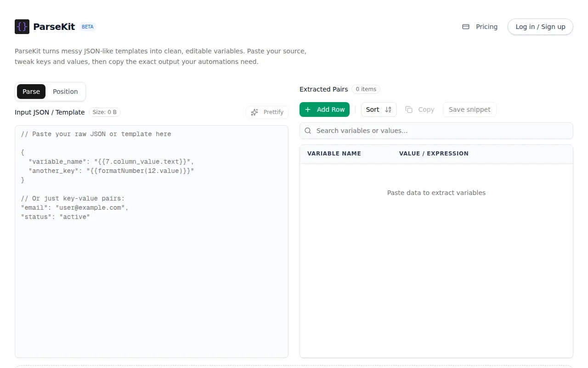Click the VARIABLE NAME column header
Image resolution: width=588 pixels, height=368 pixels.
click(334, 154)
